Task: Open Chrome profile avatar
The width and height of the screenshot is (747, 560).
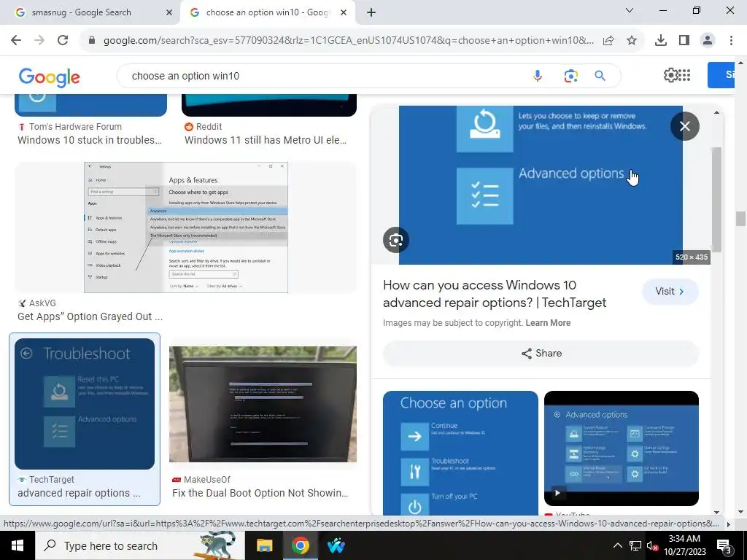Action: coord(708,41)
